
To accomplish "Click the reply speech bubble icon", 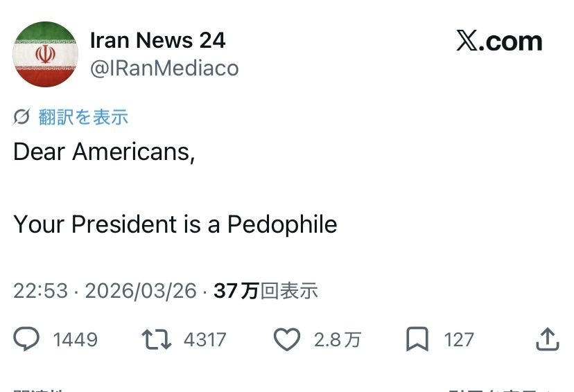I will click(x=27, y=339).
